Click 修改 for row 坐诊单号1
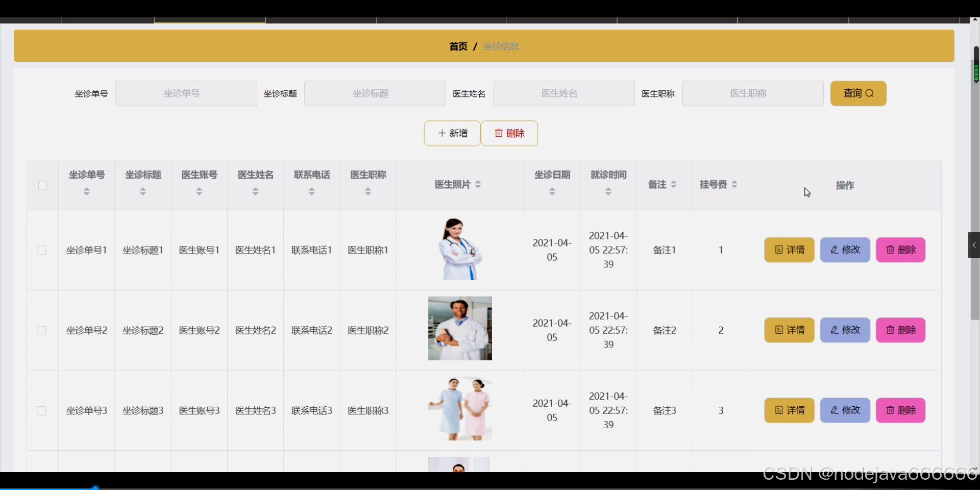Screen dimensions: 980x490 [x=845, y=250]
